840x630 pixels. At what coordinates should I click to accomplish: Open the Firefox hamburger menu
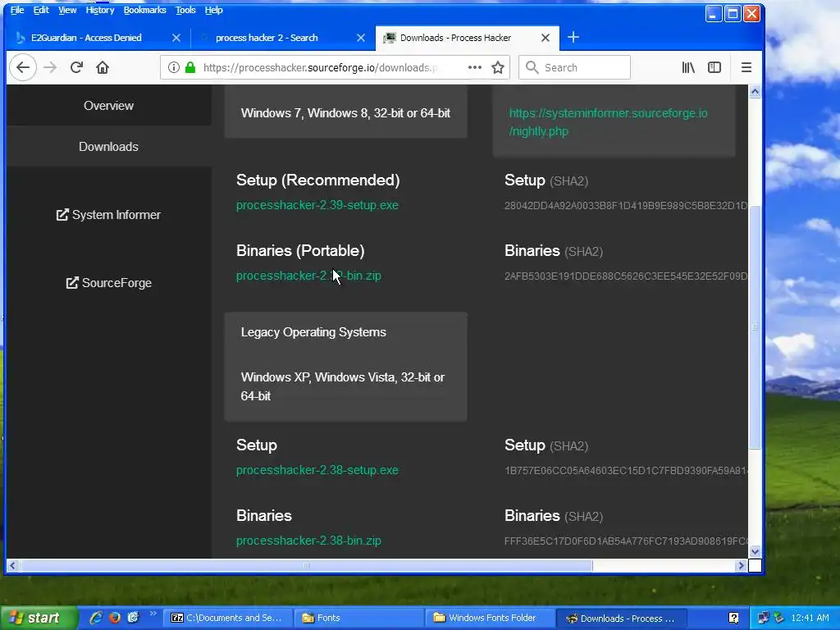(x=746, y=67)
